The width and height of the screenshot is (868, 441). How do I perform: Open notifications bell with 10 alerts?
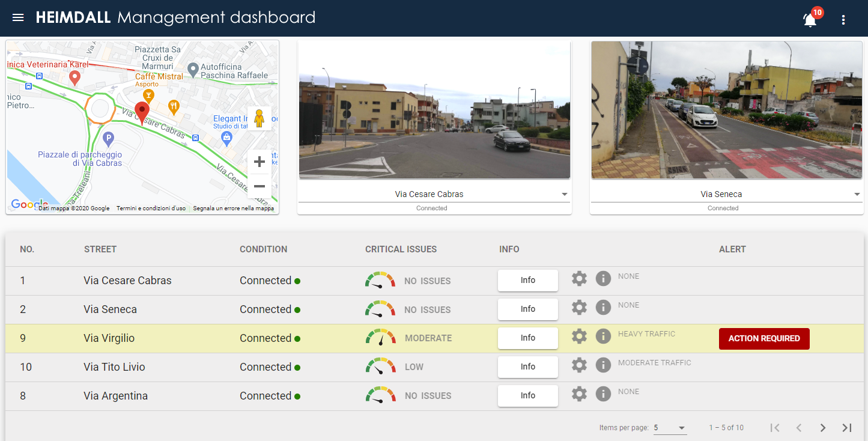(810, 19)
